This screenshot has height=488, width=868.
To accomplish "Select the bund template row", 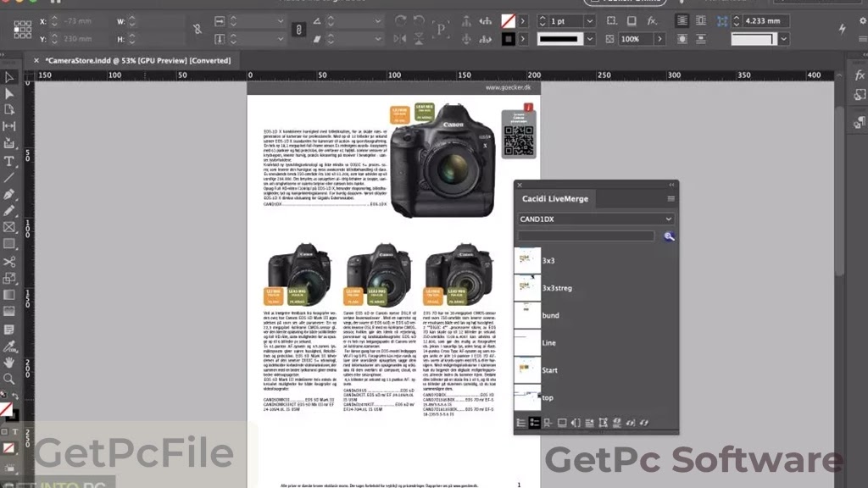I will coord(596,315).
